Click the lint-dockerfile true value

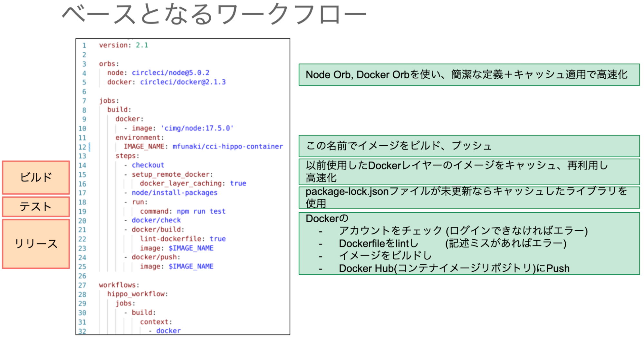point(217,239)
